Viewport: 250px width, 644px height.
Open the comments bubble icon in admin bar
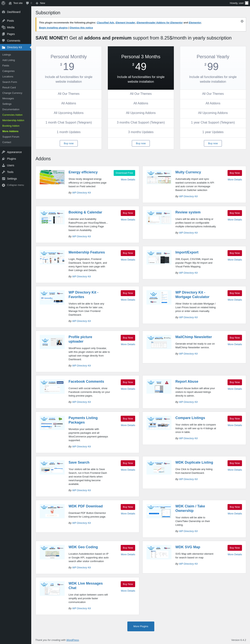pyautogui.click(x=28, y=3)
